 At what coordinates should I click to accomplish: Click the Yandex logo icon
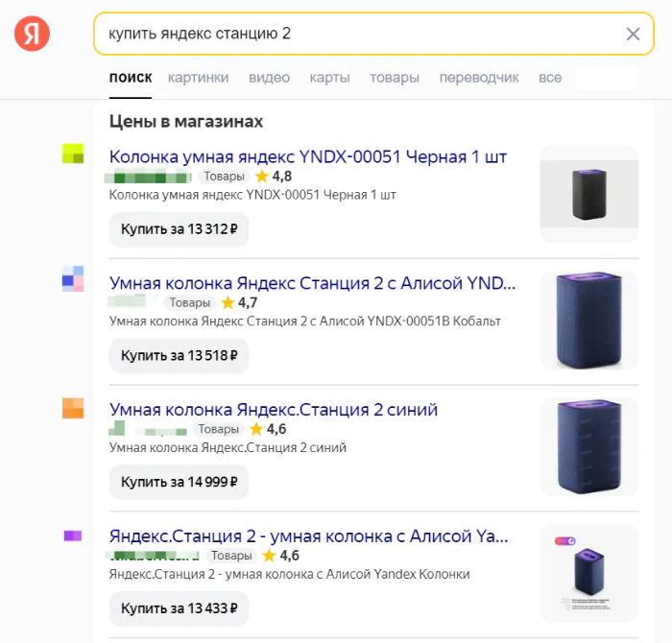(33, 35)
